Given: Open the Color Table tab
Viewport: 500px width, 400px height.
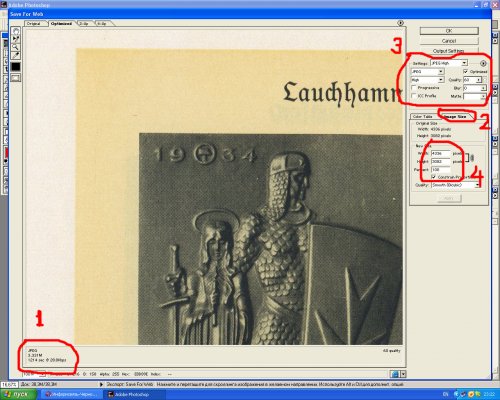Looking at the screenshot, I should 422,117.
